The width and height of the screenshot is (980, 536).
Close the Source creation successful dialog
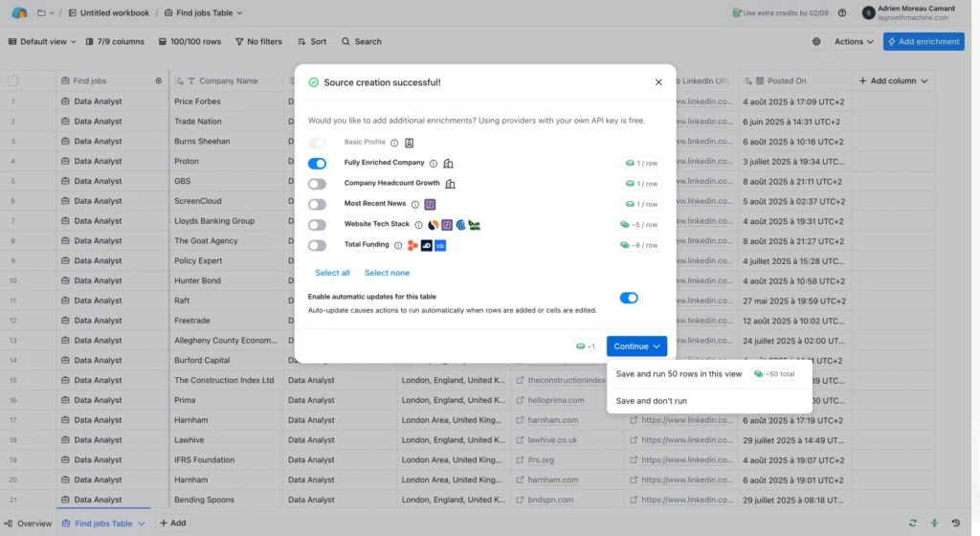point(658,82)
